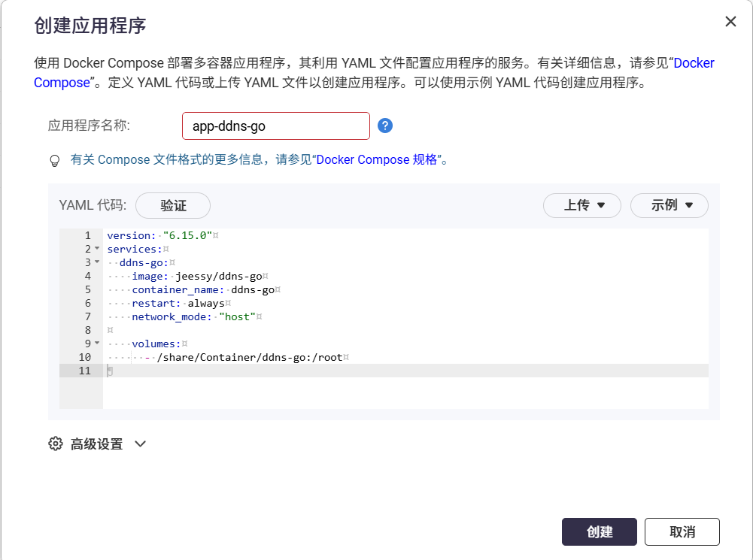Open the Docker Compose 规格 link
The image size is (753, 560).
tap(377, 160)
